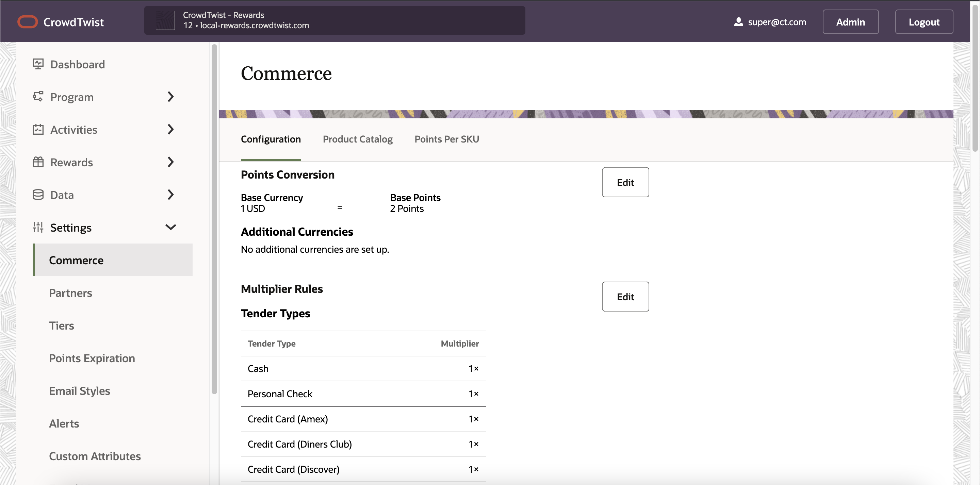Click the Program flow icon in the sidebar
The height and width of the screenshot is (485, 980).
pyautogui.click(x=38, y=97)
